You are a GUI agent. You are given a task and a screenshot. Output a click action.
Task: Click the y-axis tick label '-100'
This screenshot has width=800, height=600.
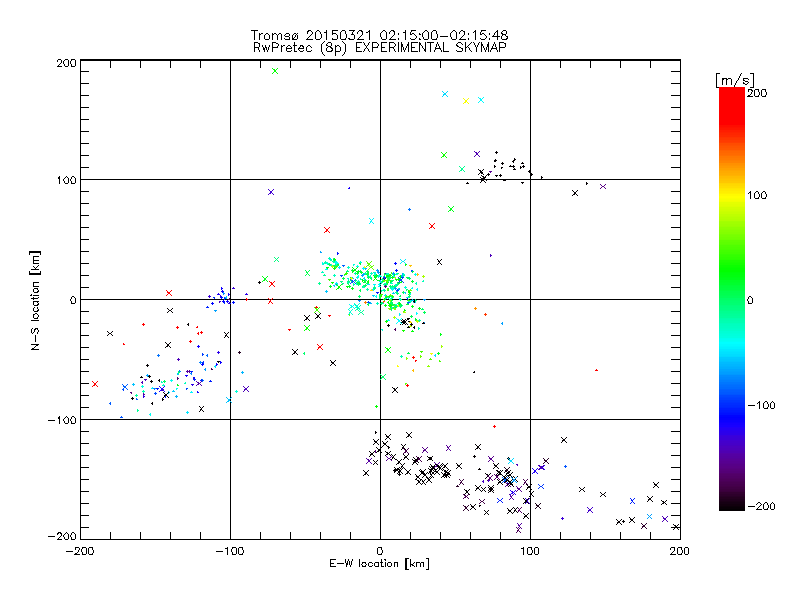coord(62,420)
